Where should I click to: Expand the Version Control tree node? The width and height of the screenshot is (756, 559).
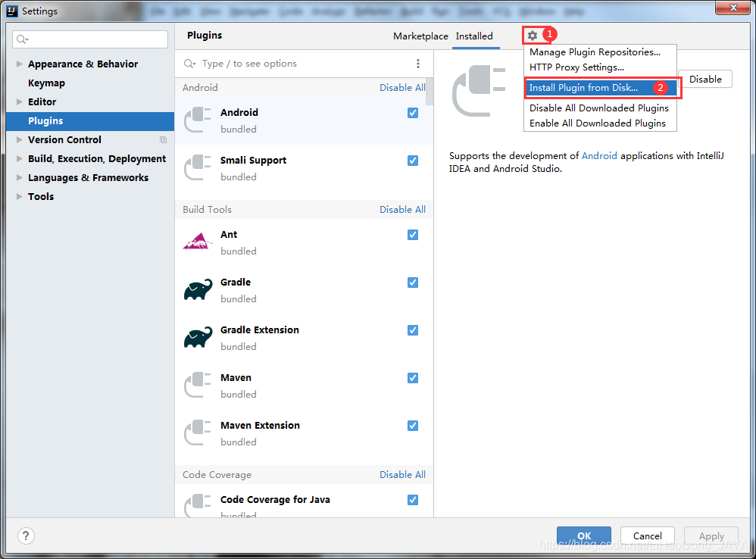19,139
